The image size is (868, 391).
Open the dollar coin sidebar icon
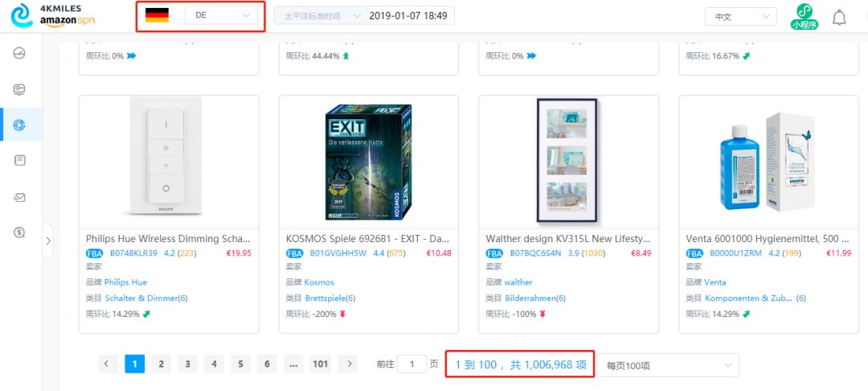coord(19,233)
